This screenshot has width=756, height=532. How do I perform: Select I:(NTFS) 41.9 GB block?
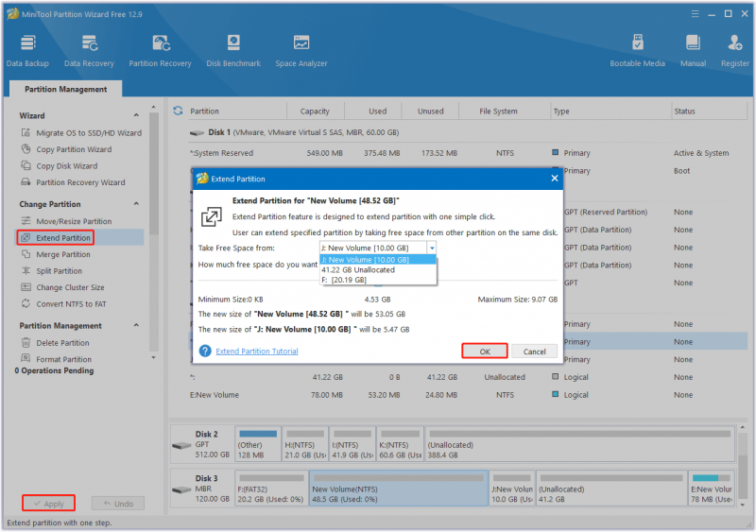click(x=352, y=444)
